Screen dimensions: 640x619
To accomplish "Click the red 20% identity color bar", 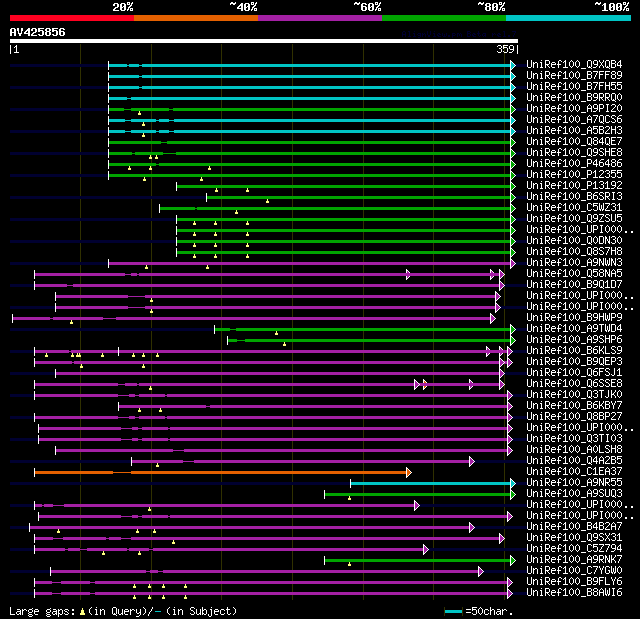I will (x=72, y=18).
